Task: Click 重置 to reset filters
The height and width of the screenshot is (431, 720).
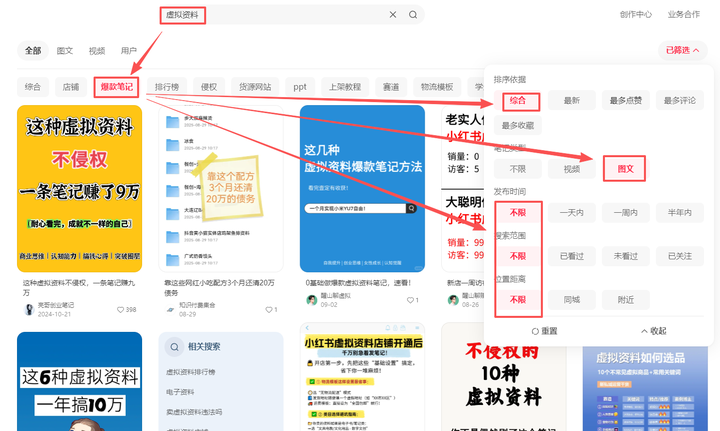Action: pos(545,331)
